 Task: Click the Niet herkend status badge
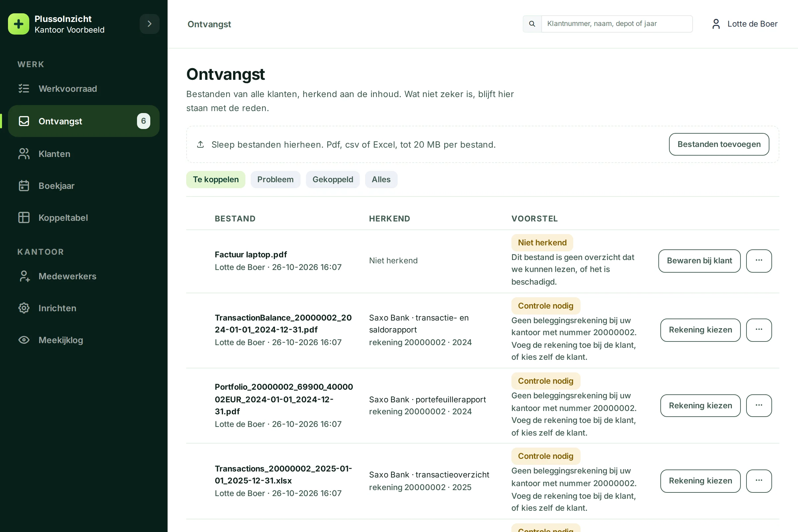542,243
